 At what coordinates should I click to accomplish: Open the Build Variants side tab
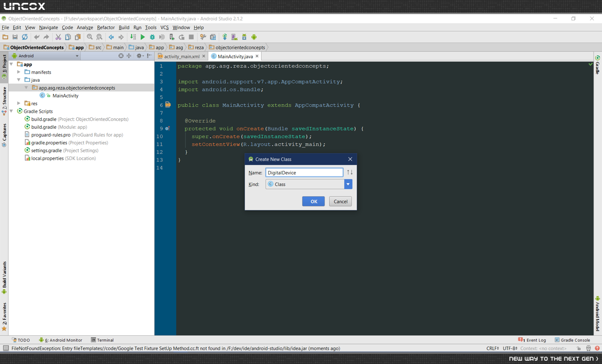pos(4,278)
